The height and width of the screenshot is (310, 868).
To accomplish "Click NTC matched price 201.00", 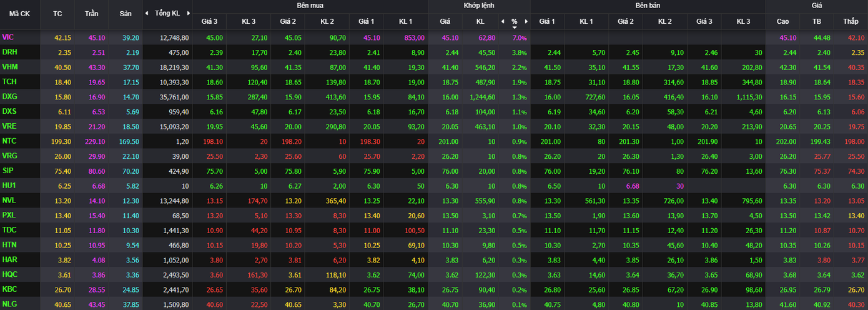I will [448, 141].
